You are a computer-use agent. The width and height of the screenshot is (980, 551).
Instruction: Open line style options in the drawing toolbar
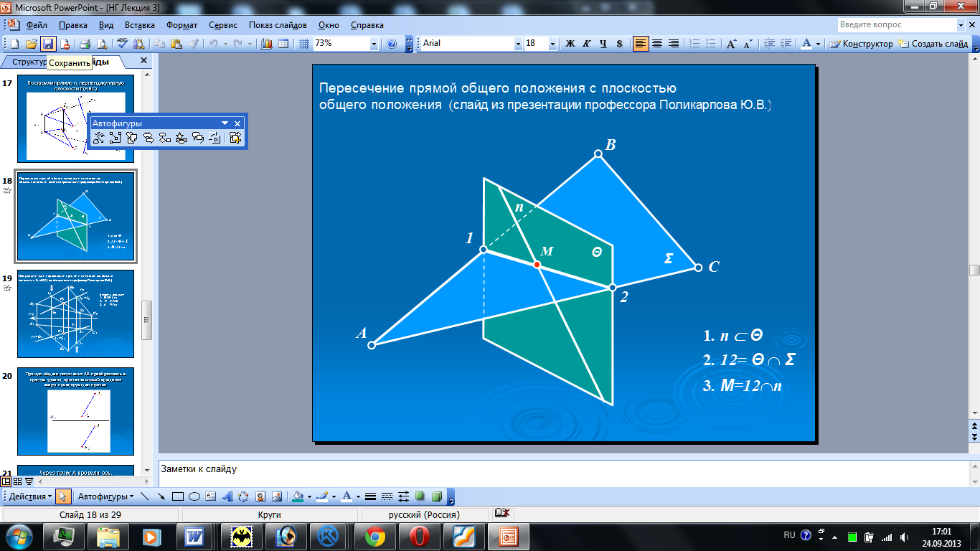point(371,496)
